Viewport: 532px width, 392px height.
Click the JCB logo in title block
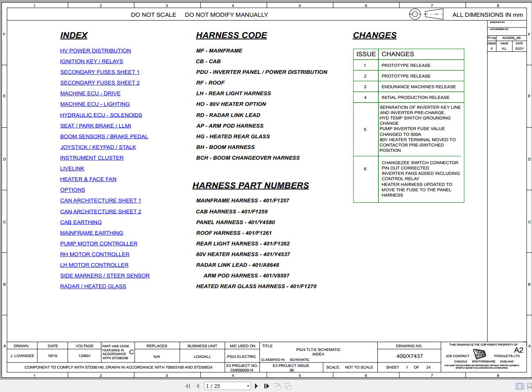tap(479, 354)
